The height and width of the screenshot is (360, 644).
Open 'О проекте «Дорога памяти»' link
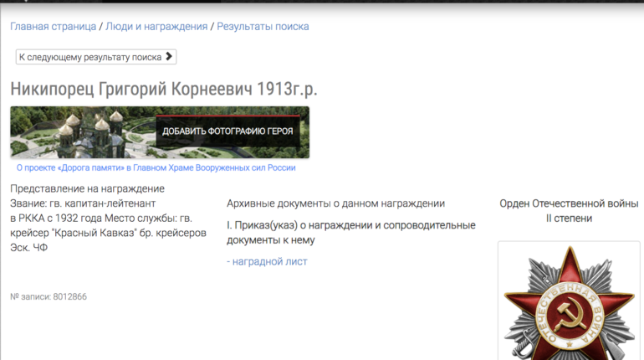(156, 167)
